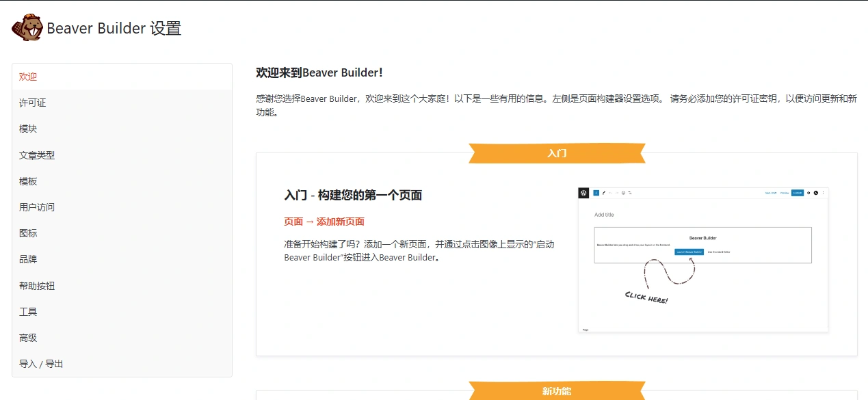
Task: Switch to the 模板 section
Action: 27,181
